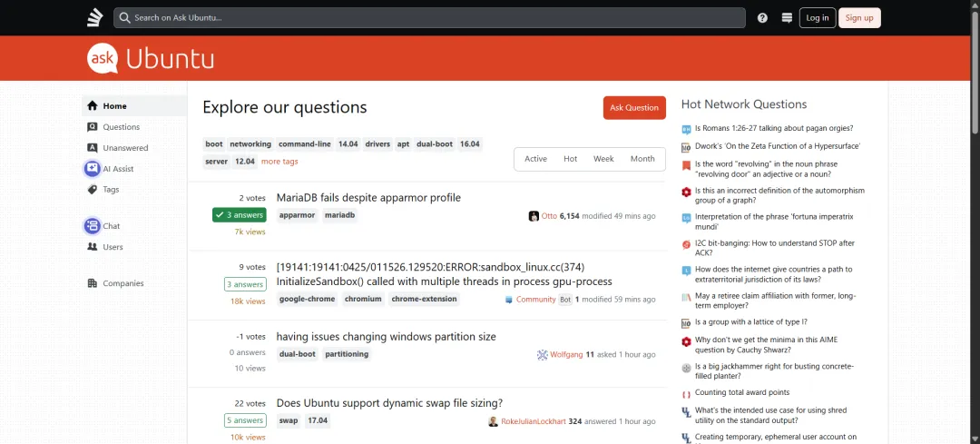
Task: Click the Sign up button
Action: pos(859,18)
